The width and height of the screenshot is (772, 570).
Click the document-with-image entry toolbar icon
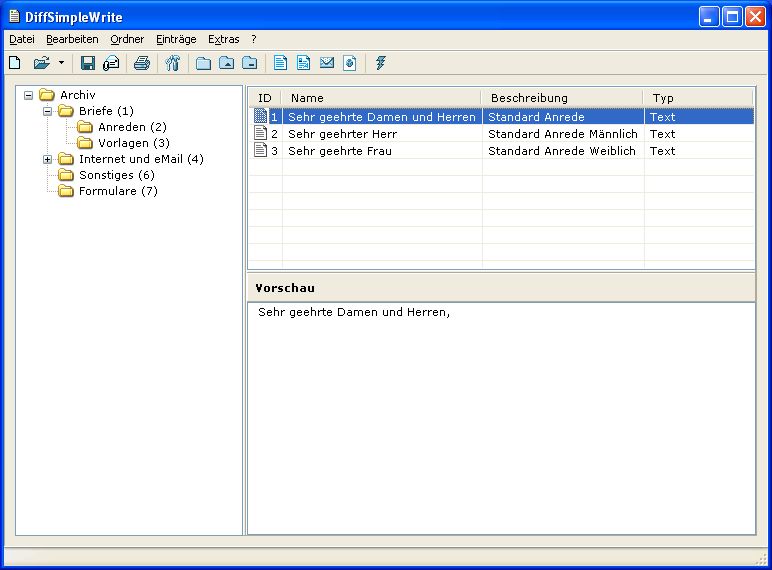point(303,63)
